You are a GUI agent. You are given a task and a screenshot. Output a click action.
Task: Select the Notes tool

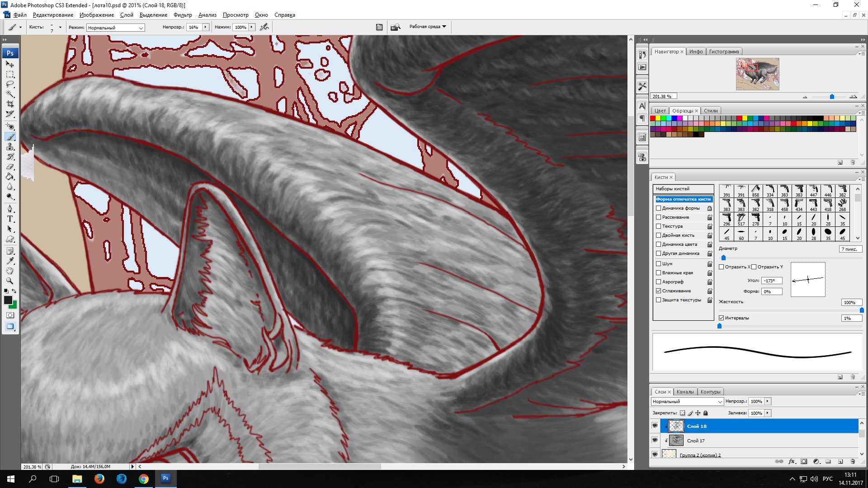point(10,251)
